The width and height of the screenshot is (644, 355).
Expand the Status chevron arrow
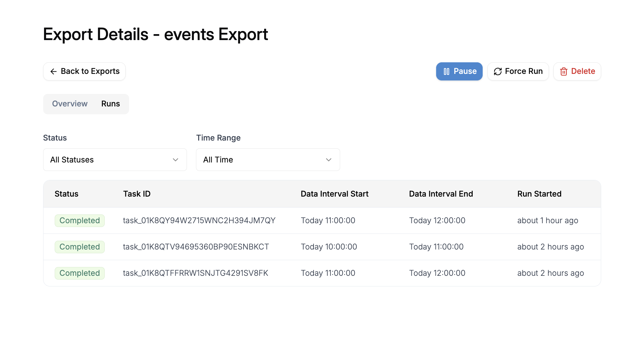[175, 160]
